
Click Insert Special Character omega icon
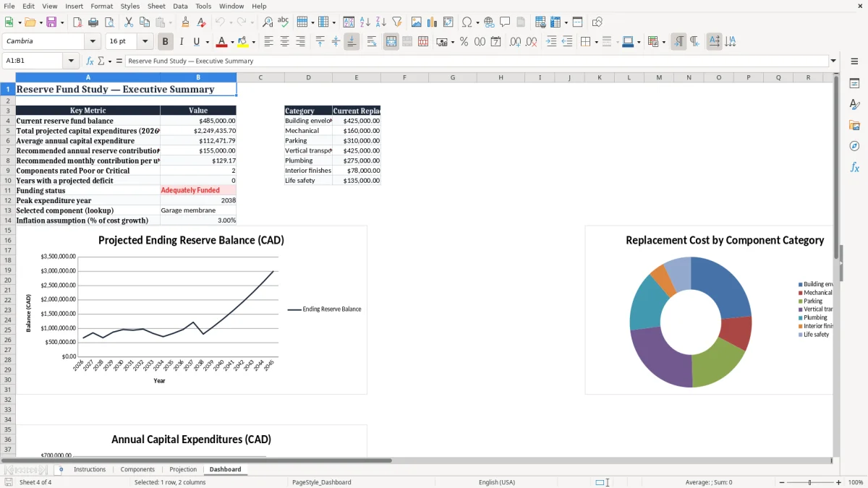(467, 22)
